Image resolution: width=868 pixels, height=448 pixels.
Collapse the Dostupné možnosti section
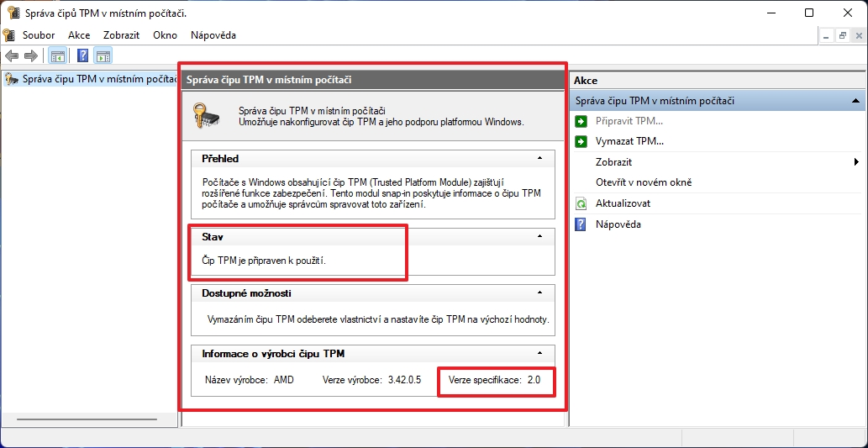click(x=539, y=293)
